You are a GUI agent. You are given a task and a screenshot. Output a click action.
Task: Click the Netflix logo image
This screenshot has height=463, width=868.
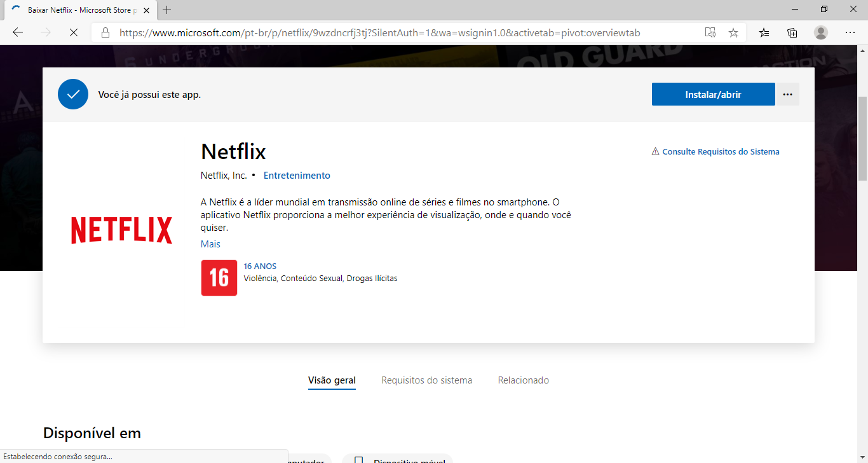click(x=121, y=230)
